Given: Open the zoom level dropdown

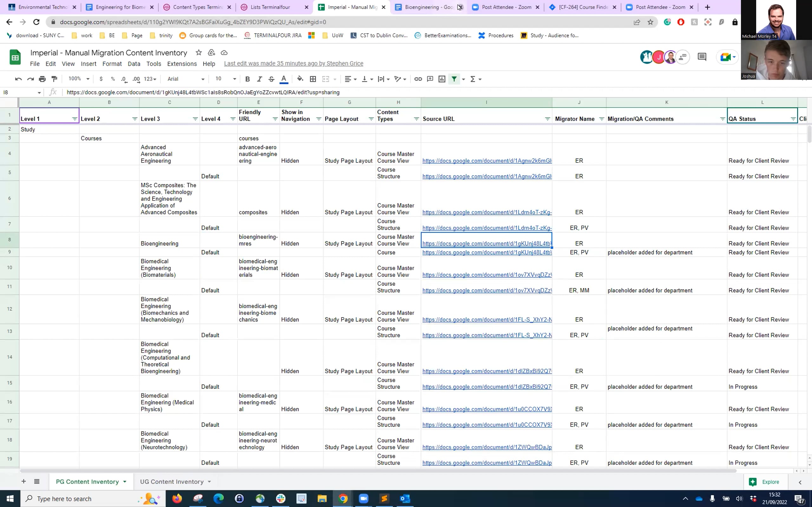Looking at the screenshot, I should 78,79.
